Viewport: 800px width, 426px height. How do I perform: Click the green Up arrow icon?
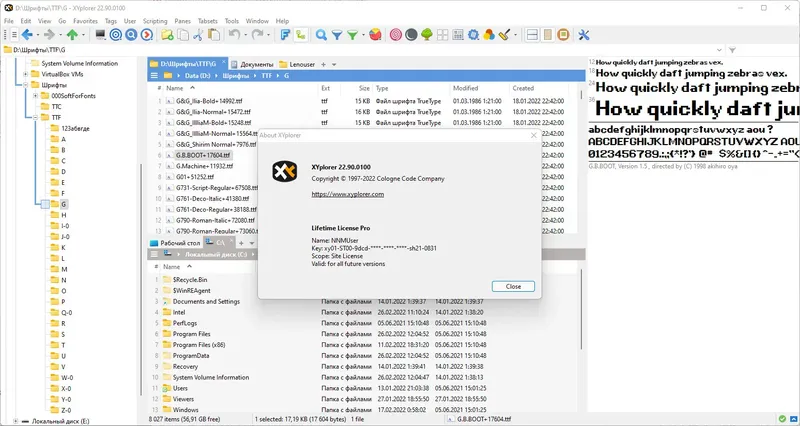pos(72,35)
